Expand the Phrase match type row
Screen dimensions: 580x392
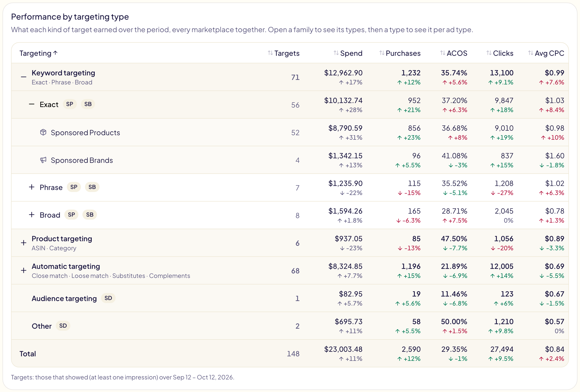point(32,187)
